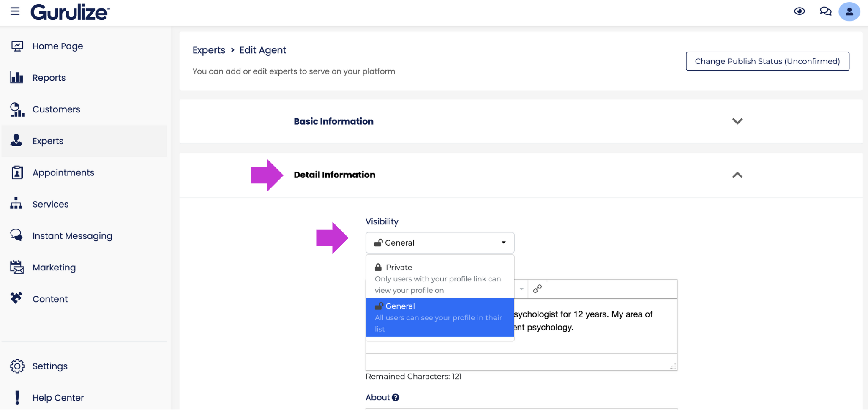This screenshot has width=868, height=415.
Task: Click the Detail Information heading
Action: [x=334, y=175]
